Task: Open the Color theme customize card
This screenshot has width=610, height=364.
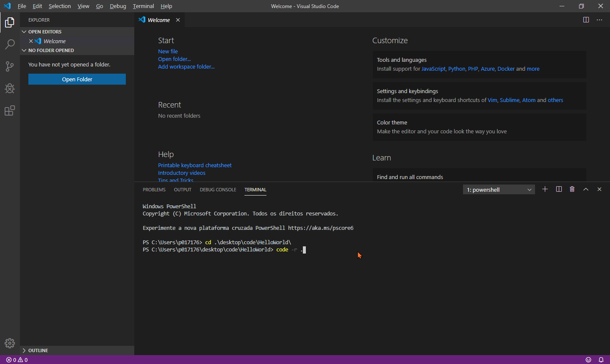Action: pyautogui.click(x=480, y=127)
